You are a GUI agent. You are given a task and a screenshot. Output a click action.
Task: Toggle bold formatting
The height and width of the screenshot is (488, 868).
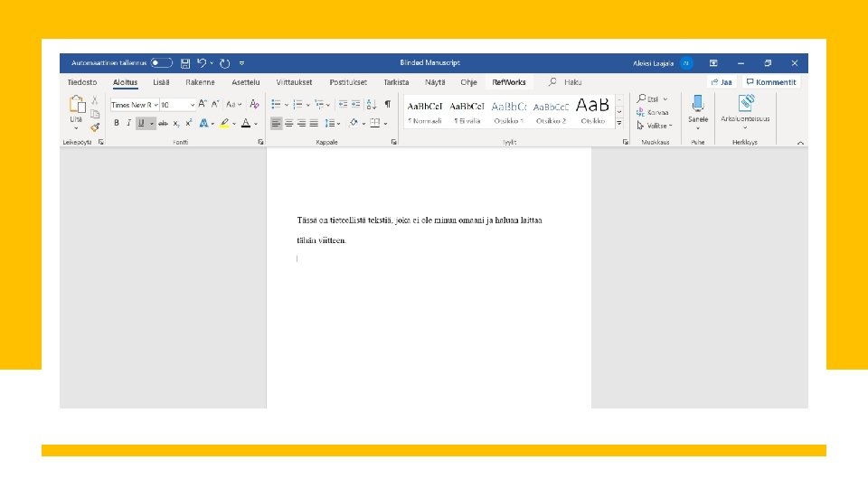tap(117, 124)
